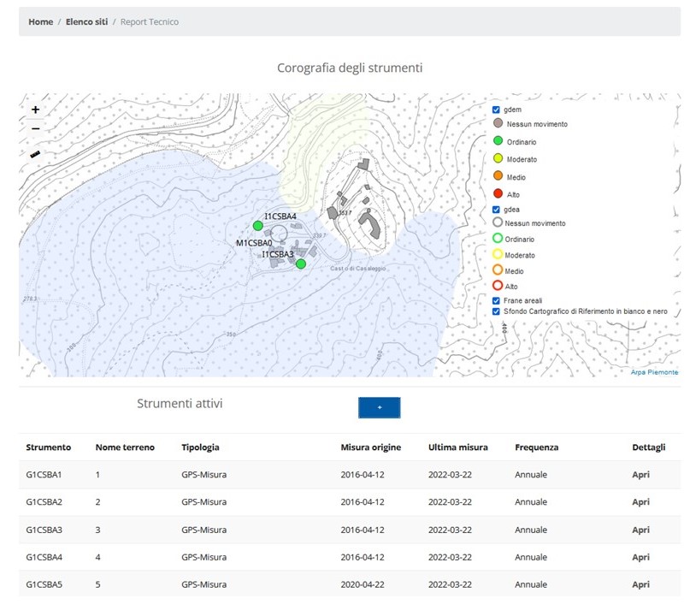Click the gdea red Alto ring

coord(498,285)
